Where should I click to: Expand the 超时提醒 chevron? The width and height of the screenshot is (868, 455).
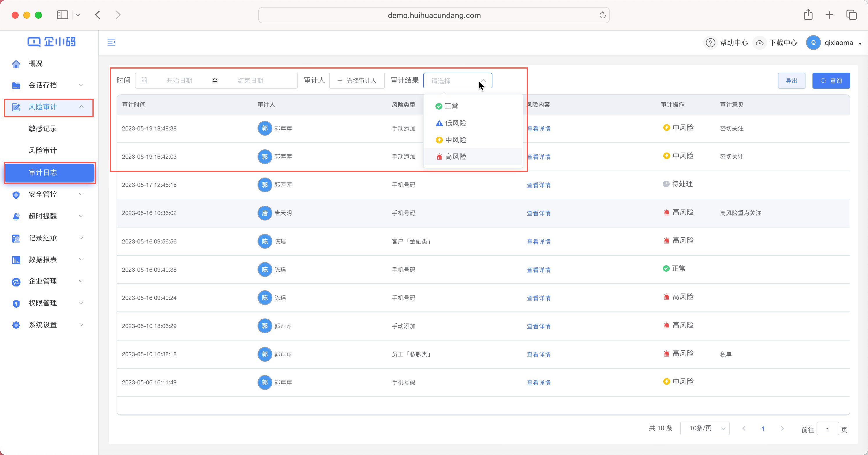[x=81, y=216]
